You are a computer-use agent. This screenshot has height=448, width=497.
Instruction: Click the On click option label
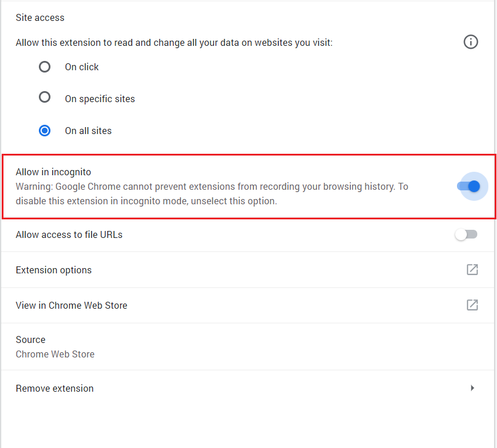82,67
